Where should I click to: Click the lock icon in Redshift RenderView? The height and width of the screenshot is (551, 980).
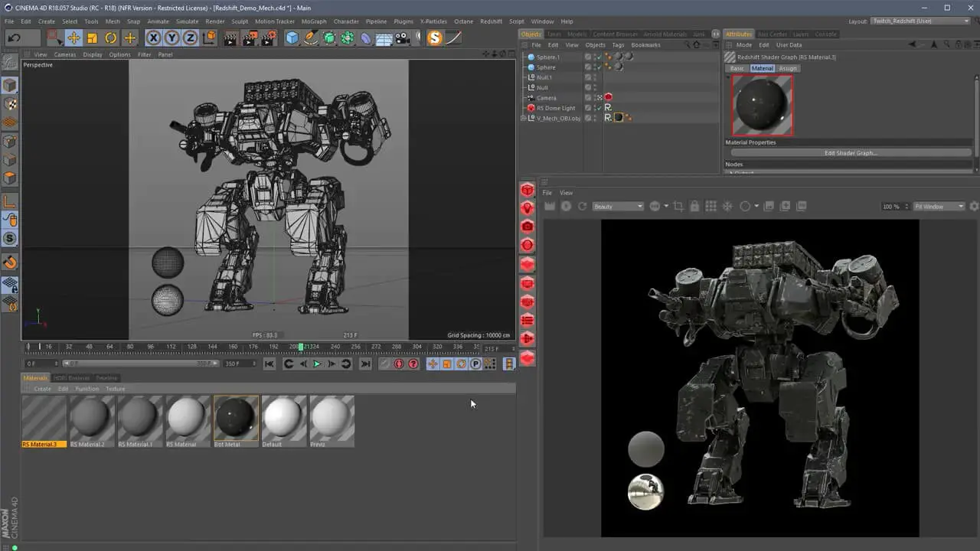pos(694,207)
